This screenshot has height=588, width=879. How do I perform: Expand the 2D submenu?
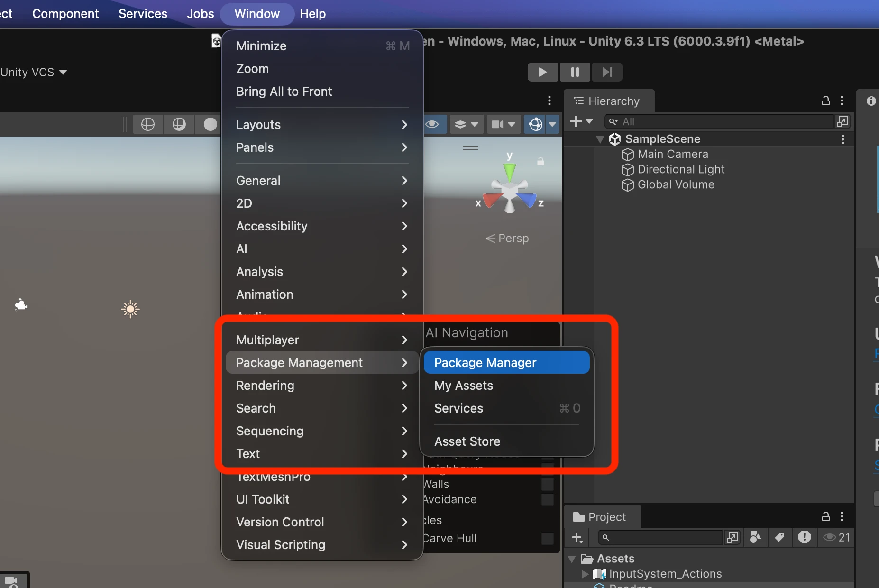click(x=322, y=203)
